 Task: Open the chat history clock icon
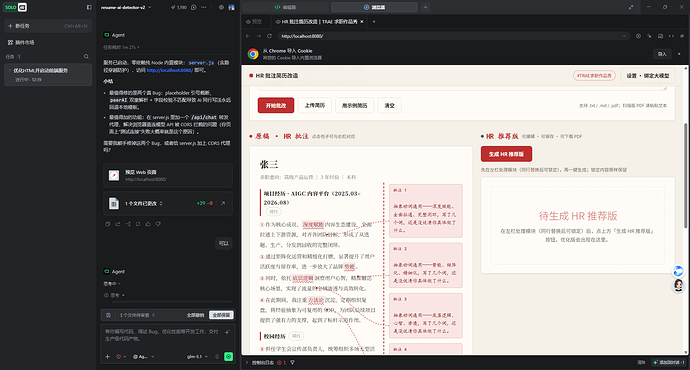coord(194,7)
